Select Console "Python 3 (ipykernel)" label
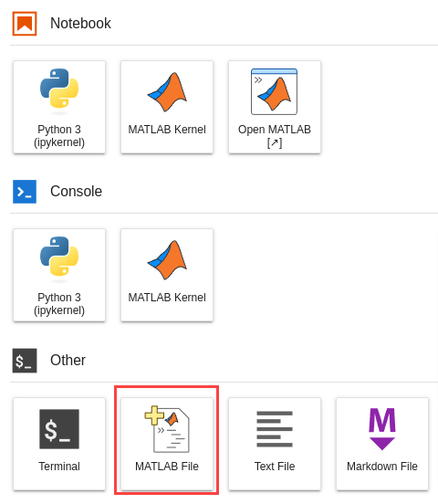Viewport: 438px width, 504px height. coord(59,304)
